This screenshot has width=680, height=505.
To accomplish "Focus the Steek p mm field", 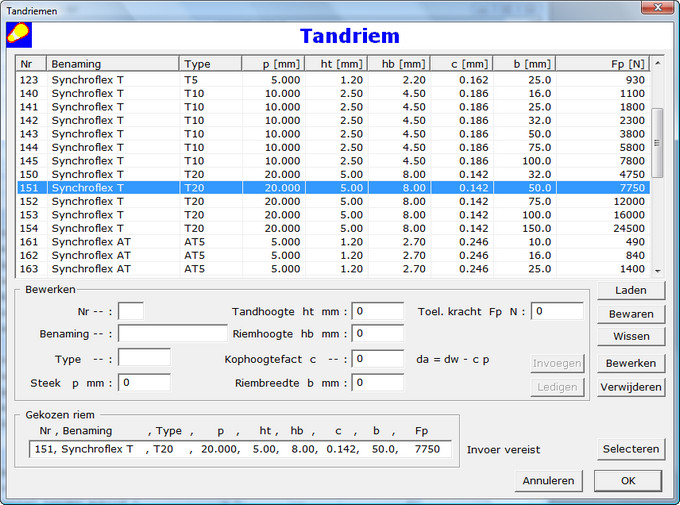I will (144, 382).
